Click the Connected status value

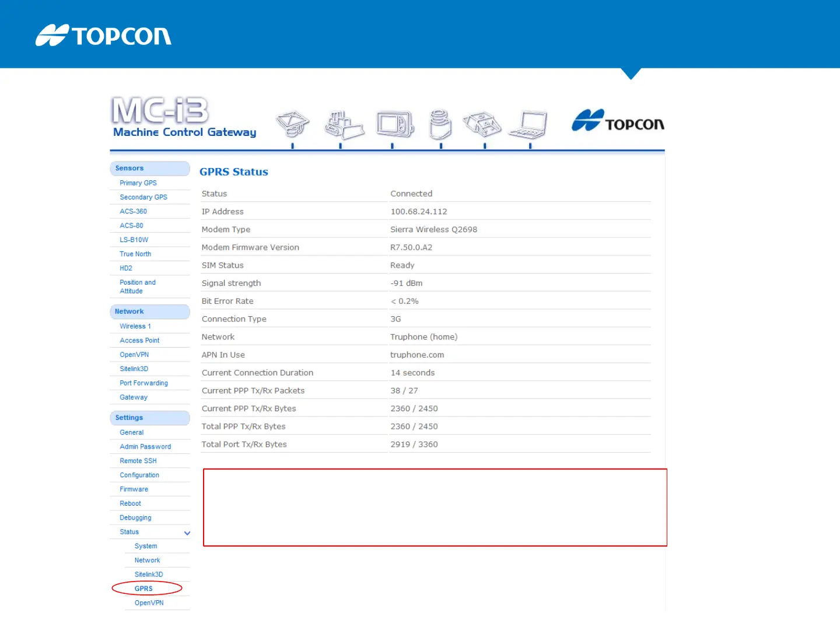[x=411, y=194]
